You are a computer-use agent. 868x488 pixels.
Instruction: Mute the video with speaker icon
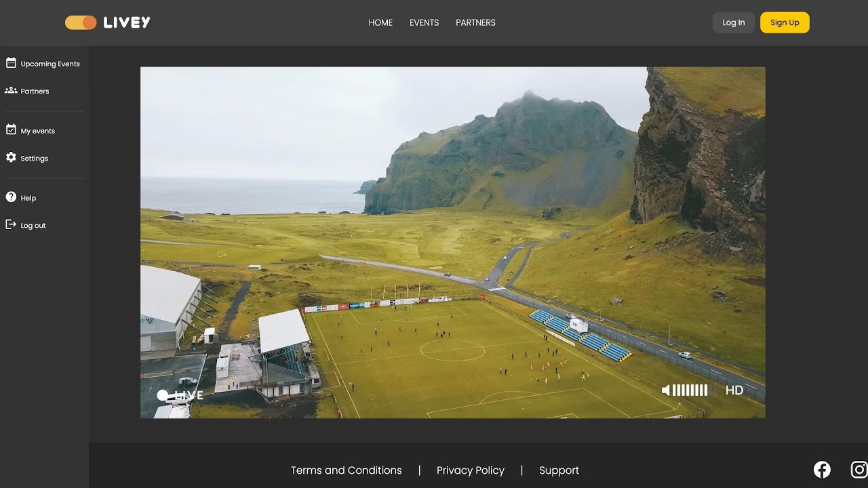click(666, 390)
